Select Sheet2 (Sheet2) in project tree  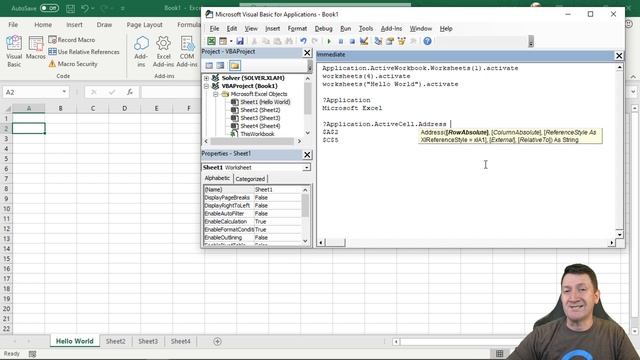pyautogui.click(x=260, y=110)
